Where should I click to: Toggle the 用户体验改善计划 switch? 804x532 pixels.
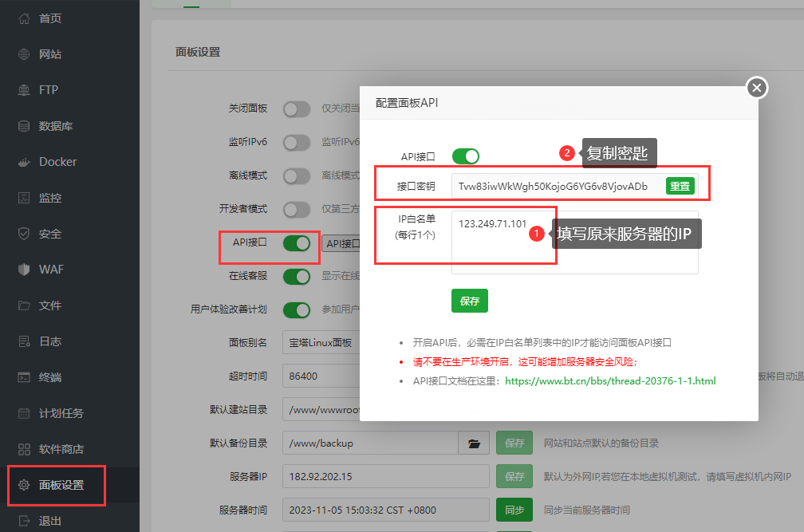tap(296, 309)
